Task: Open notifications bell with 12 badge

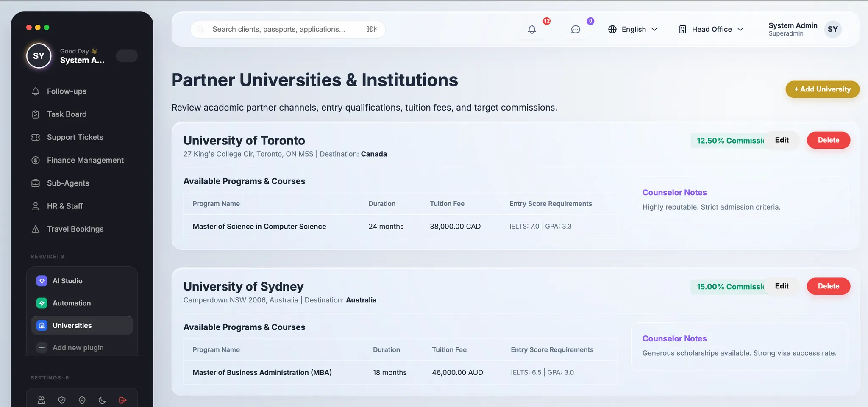Action: pos(532,29)
